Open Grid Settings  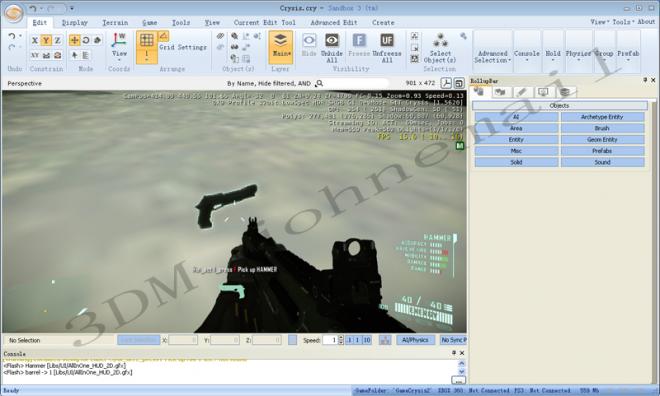[x=183, y=47]
